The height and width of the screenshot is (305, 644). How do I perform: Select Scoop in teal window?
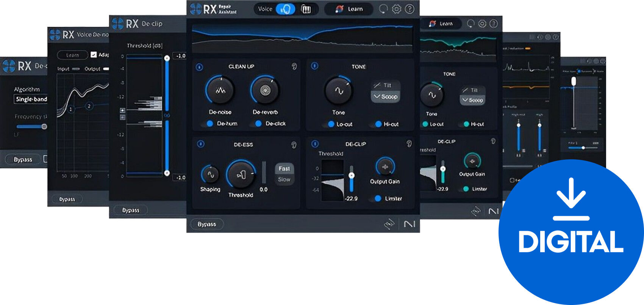[x=472, y=100]
